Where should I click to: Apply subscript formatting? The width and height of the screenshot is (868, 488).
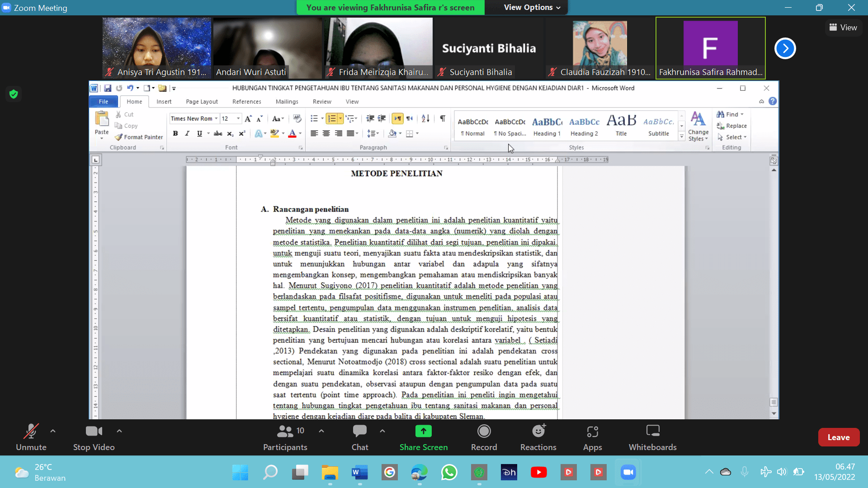click(x=230, y=133)
